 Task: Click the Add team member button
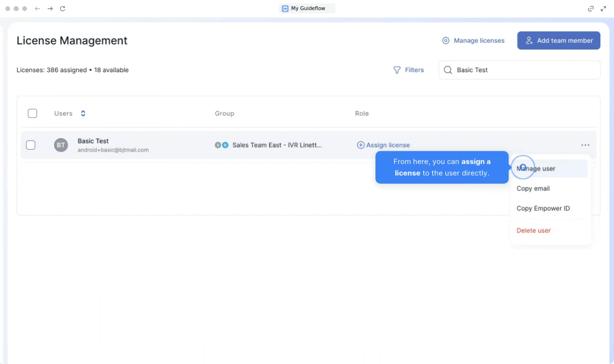tap(559, 40)
